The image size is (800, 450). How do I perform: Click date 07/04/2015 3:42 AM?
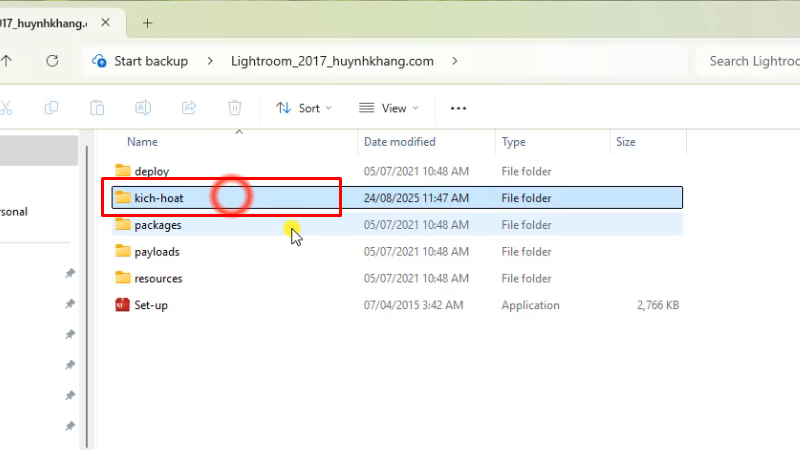(x=413, y=305)
